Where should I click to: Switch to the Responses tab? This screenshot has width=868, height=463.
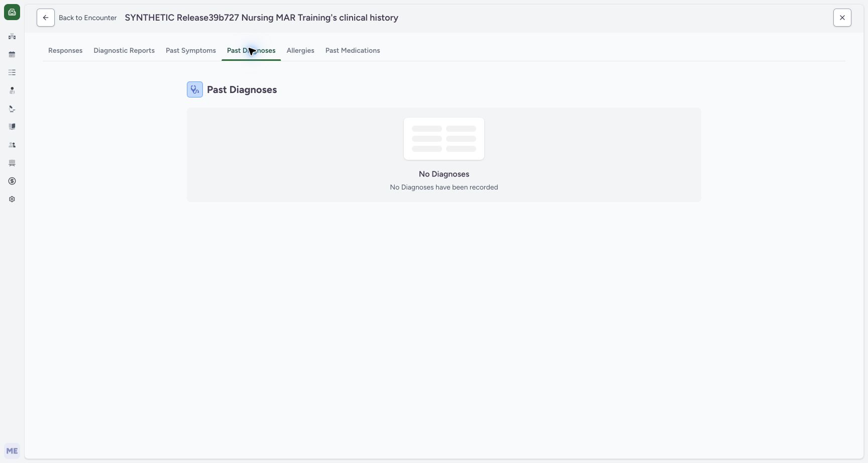point(65,51)
